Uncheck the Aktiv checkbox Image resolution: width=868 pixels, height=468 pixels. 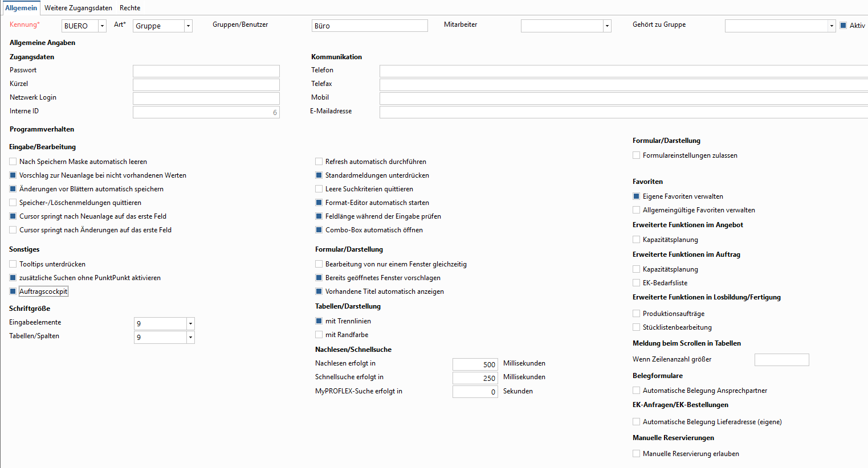tap(843, 26)
